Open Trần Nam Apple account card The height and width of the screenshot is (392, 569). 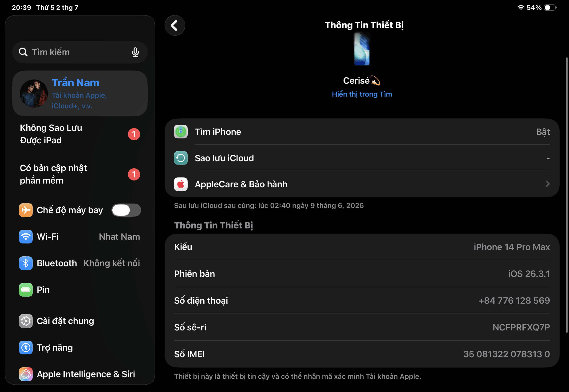[80, 93]
